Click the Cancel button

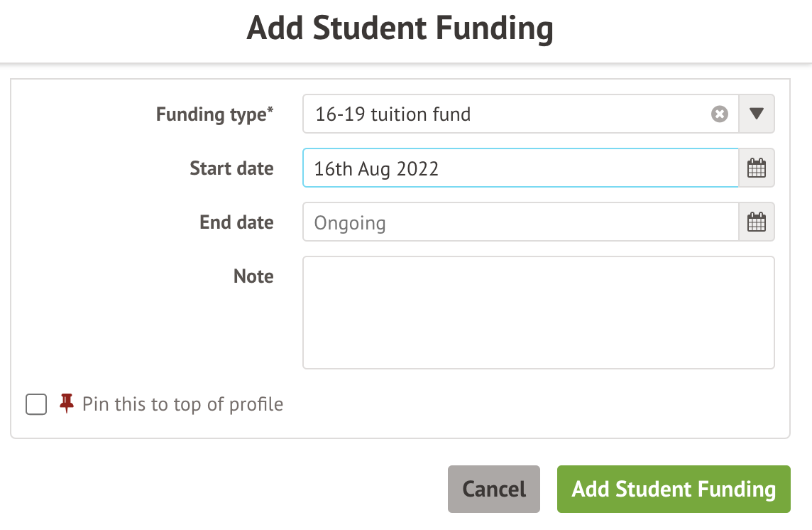pos(493,489)
